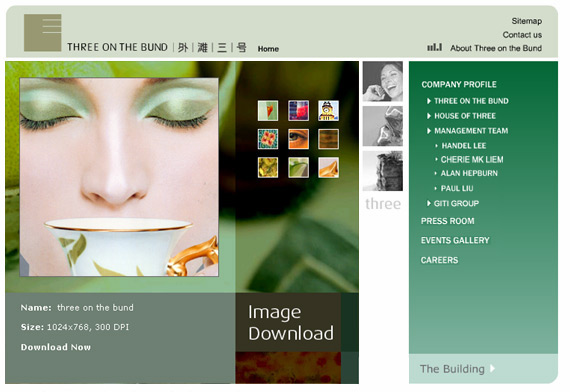Open the House of Three submenu item
The height and width of the screenshot is (392, 570).
click(465, 116)
